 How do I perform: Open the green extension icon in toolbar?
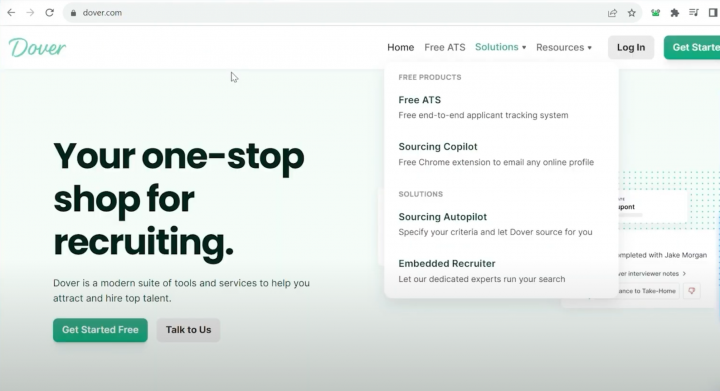[x=655, y=13]
